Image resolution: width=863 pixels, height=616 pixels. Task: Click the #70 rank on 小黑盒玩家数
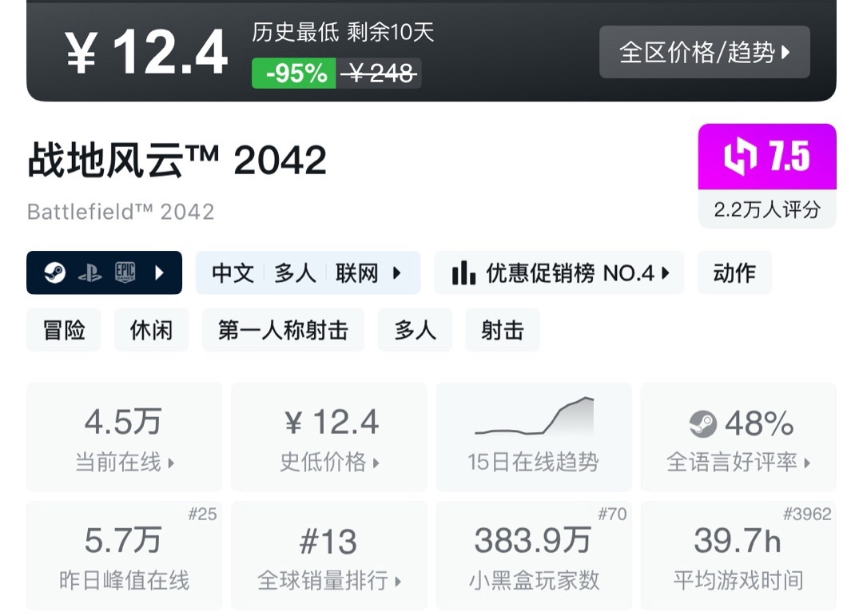click(x=612, y=515)
